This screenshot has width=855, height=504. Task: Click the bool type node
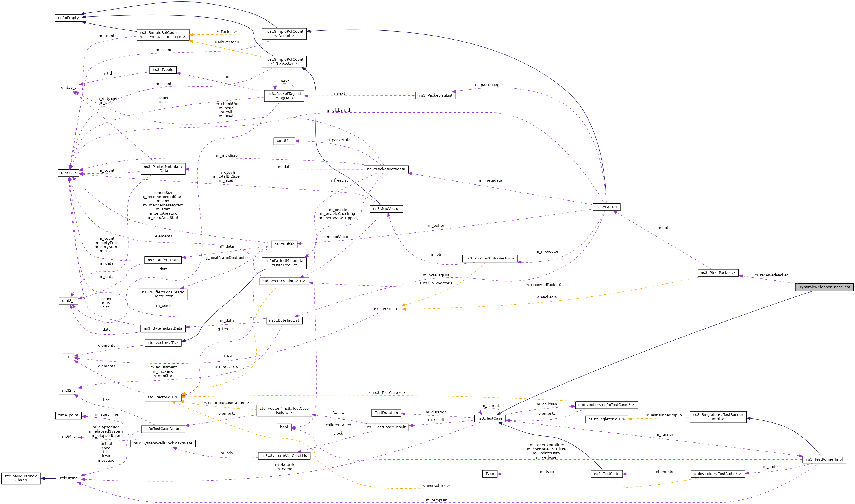click(284, 427)
